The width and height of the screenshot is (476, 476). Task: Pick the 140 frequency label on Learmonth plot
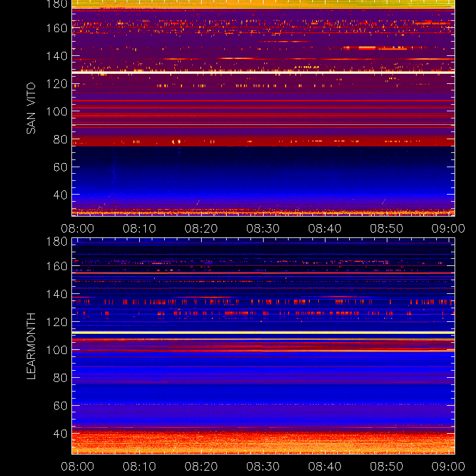coord(57,294)
